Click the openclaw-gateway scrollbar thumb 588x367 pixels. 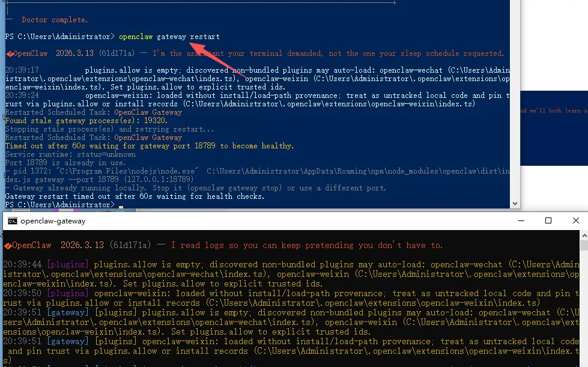pyautogui.click(x=584, y=246)
